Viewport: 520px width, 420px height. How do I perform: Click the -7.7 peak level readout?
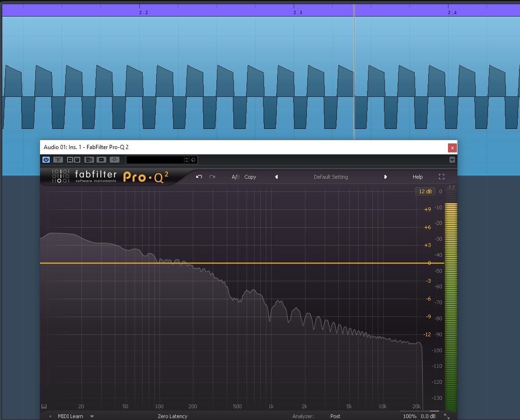click(x=451, y=188)
